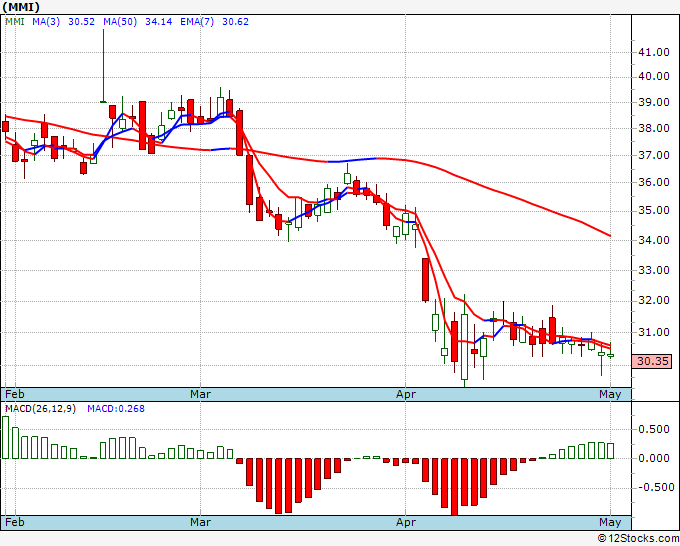Click Feb on the MACD time axis
The image size is (680, 546).
coord(15,522)
